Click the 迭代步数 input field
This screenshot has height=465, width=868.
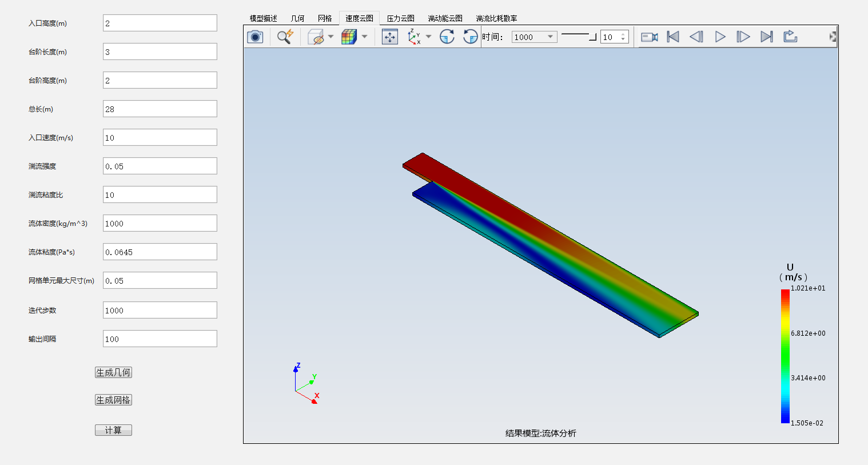click(x=160, y=310)
